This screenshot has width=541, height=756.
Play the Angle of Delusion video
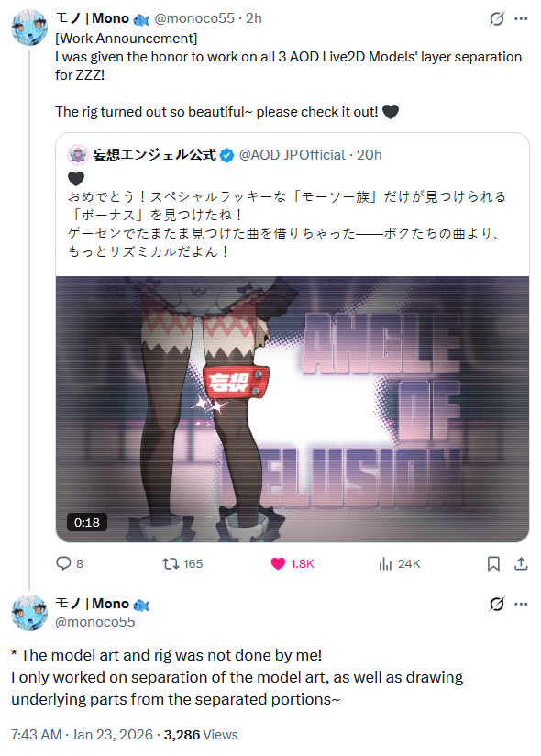coord(293,409)
